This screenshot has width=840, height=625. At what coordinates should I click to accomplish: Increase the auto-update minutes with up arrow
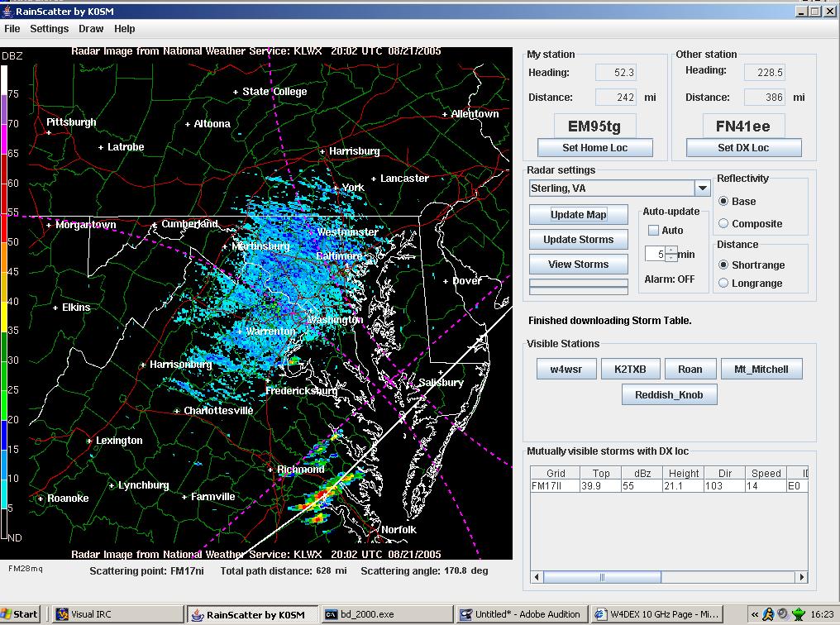tap(671, 250)
